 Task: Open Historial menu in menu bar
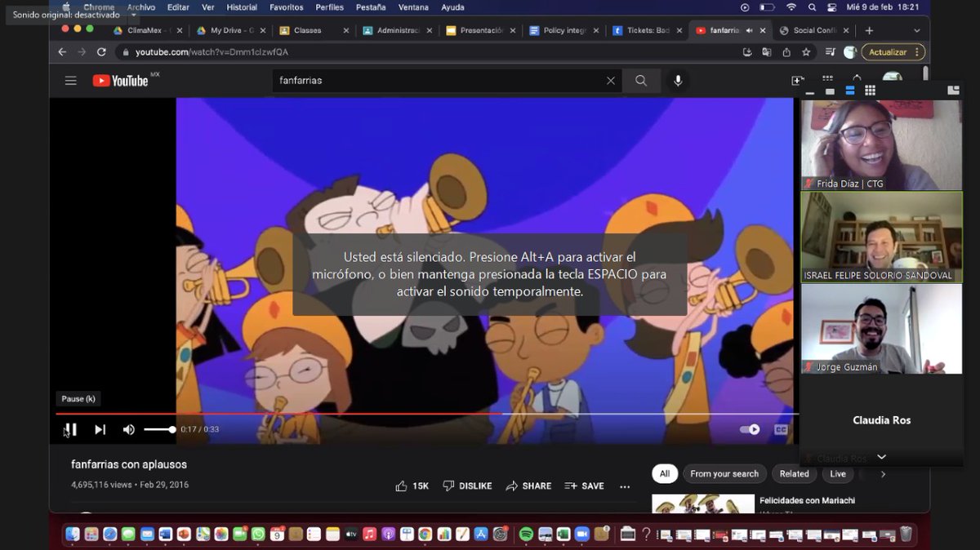(242, 7)
